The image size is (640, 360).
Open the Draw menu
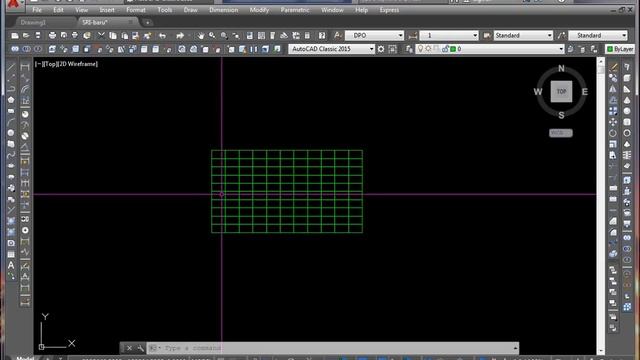pyautogui.click(x=191, y=10)
